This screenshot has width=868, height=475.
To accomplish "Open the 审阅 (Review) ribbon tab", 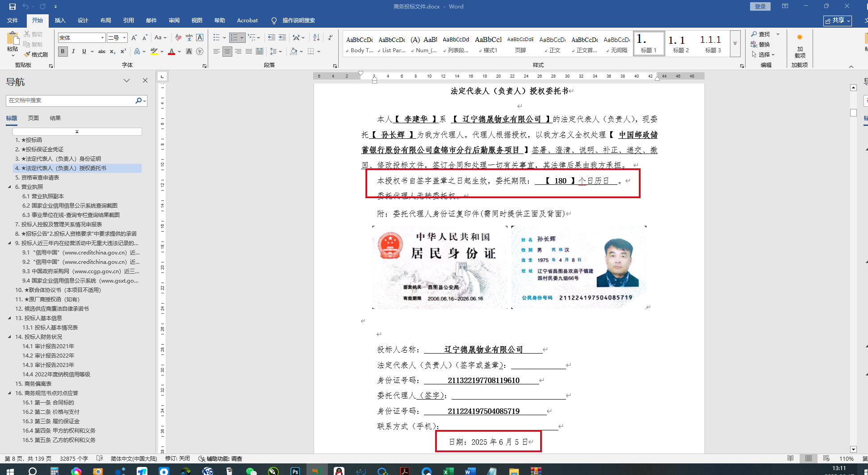I will 174,21.
